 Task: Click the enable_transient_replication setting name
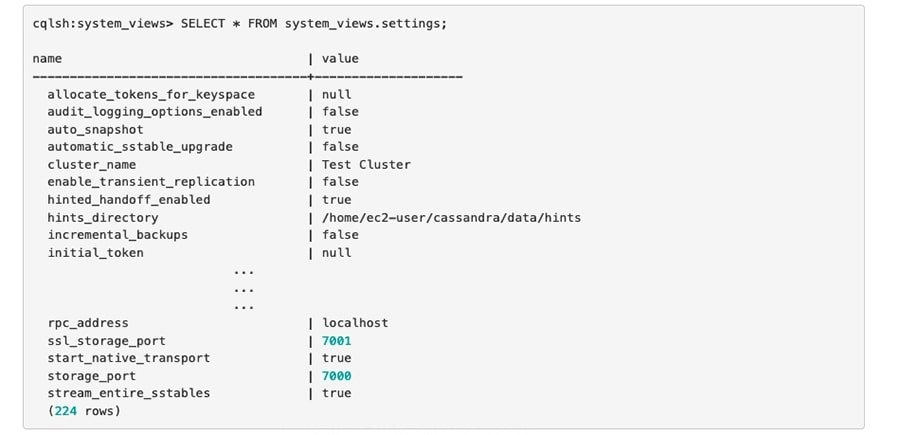point(151,182)
